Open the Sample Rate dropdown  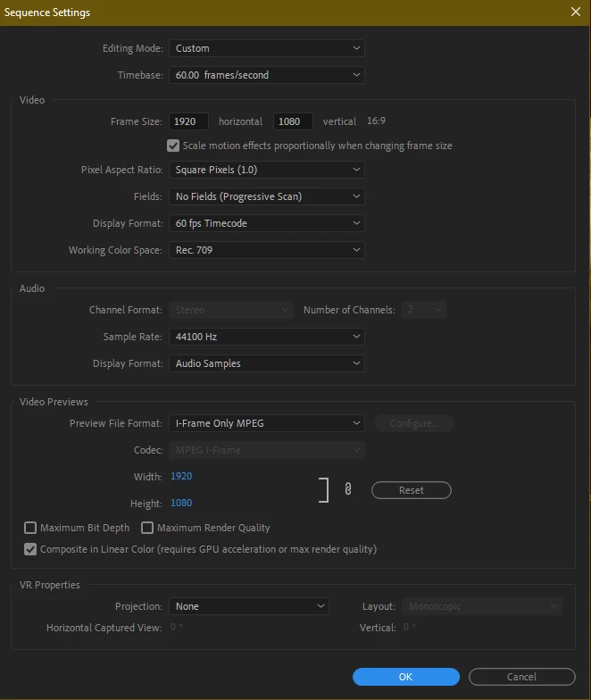click(267, 337)
